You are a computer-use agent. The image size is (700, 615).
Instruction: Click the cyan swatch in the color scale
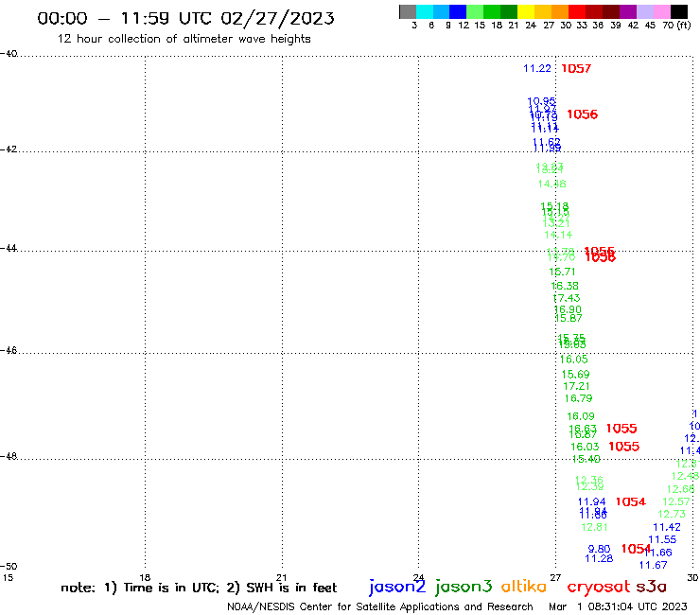click(424, 11)
